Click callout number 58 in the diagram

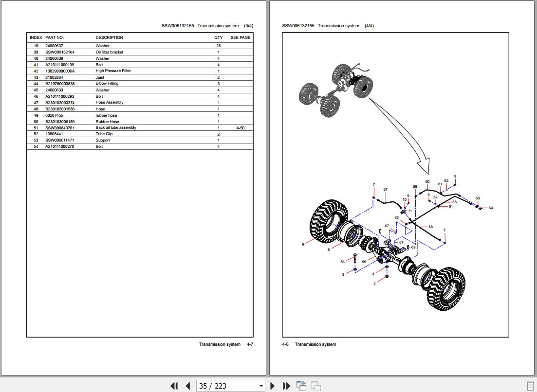tap(430, 227)
